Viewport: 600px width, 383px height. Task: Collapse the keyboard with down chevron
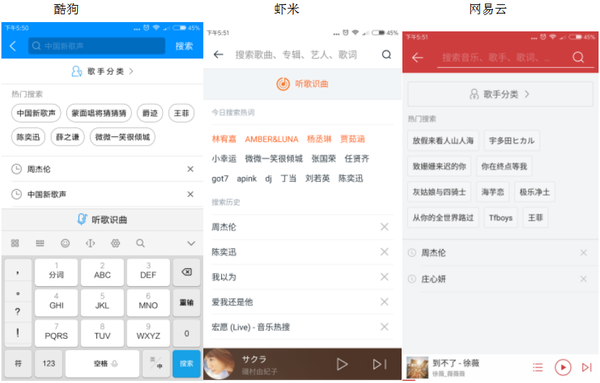(x=191, y=243)
